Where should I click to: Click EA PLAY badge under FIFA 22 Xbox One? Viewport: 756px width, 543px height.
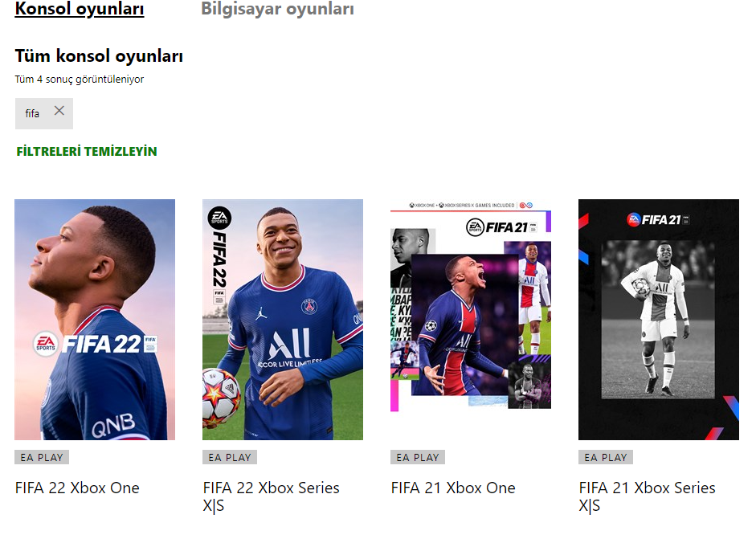[42, 457]
